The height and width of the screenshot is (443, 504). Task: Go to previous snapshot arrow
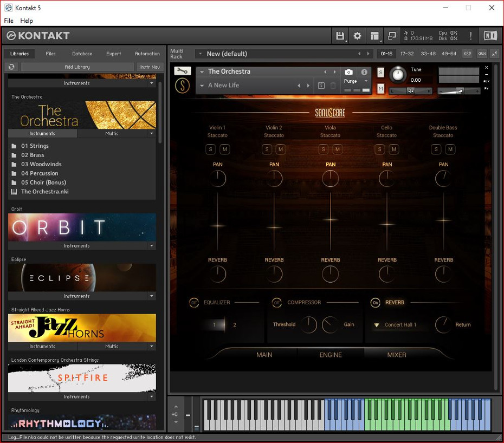click(299, 86)
